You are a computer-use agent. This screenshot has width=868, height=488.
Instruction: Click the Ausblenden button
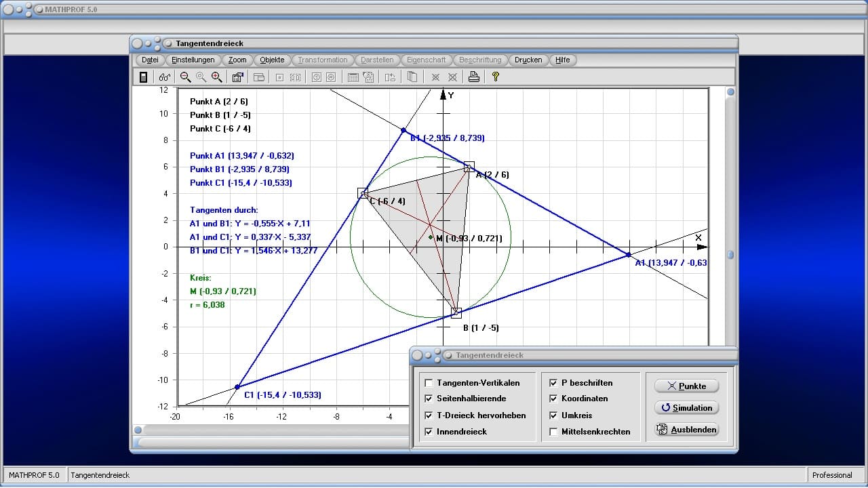(686, 429)
